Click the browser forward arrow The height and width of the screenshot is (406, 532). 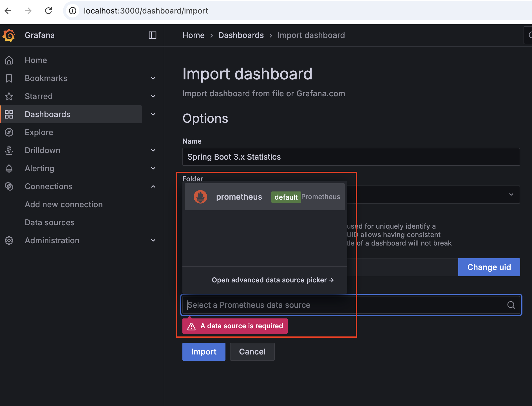coord(28,11)
